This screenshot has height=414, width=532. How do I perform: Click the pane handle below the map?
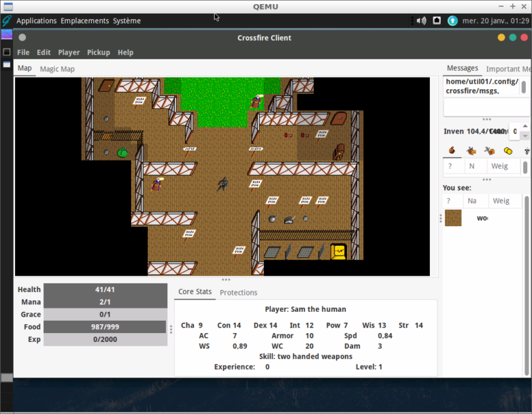[x=226, y=279]
